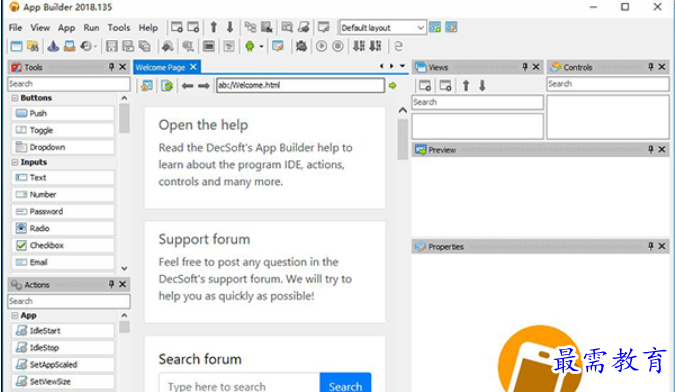
Task: Click the bug debug icon
Action: pos(301,46)
